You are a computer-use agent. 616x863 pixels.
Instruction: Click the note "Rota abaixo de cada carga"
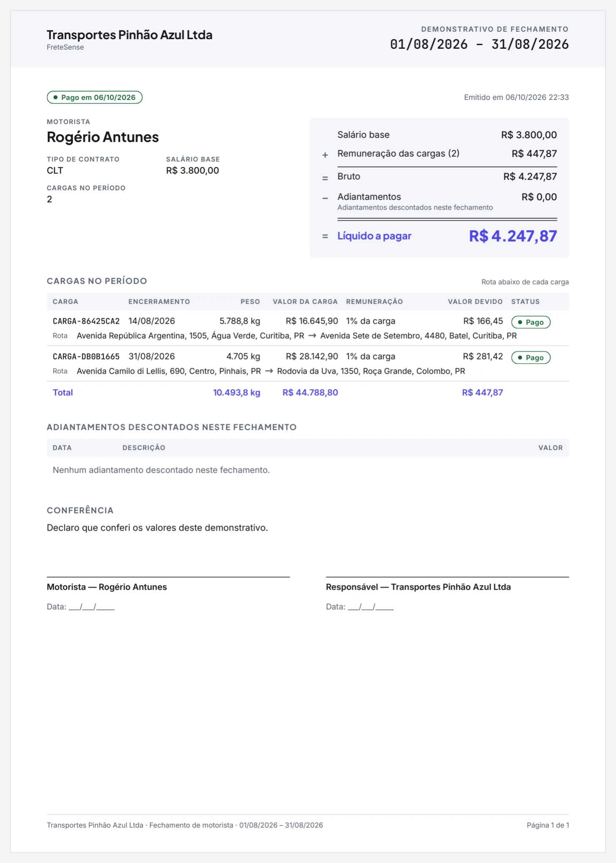[x=525, y=282]
